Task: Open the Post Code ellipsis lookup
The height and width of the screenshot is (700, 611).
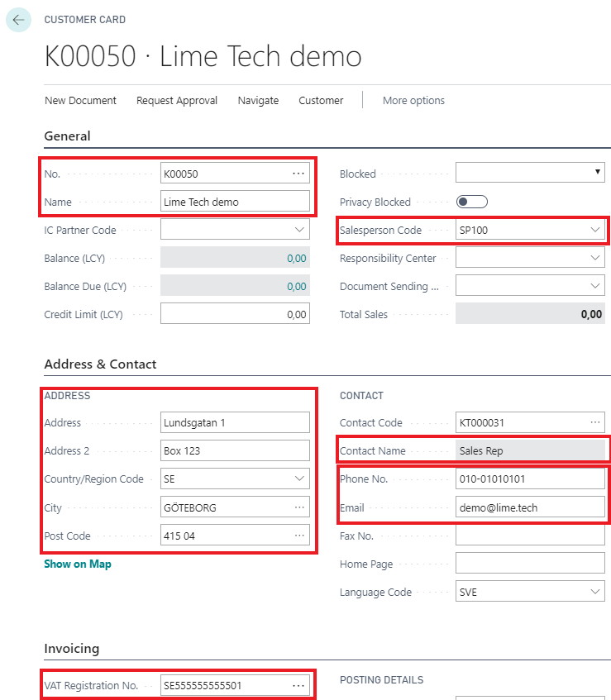Action: pyautogui.click(x=298, y=536)
